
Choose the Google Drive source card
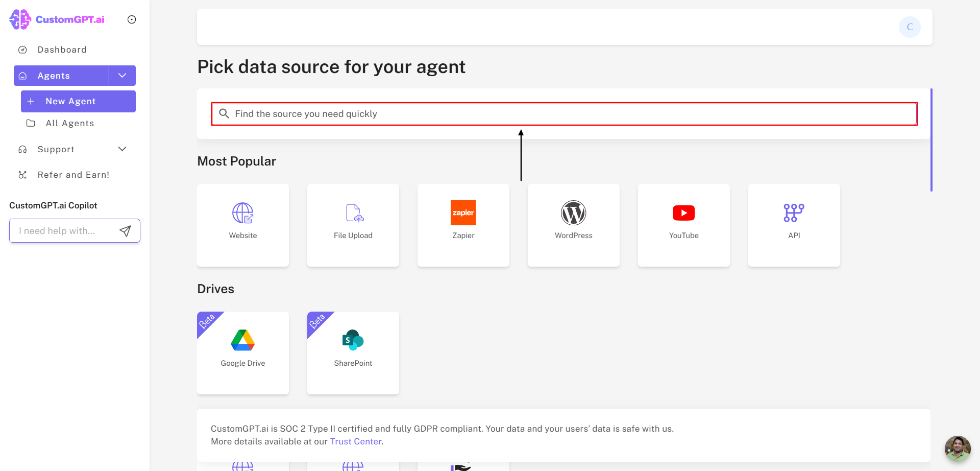point(243,353)
